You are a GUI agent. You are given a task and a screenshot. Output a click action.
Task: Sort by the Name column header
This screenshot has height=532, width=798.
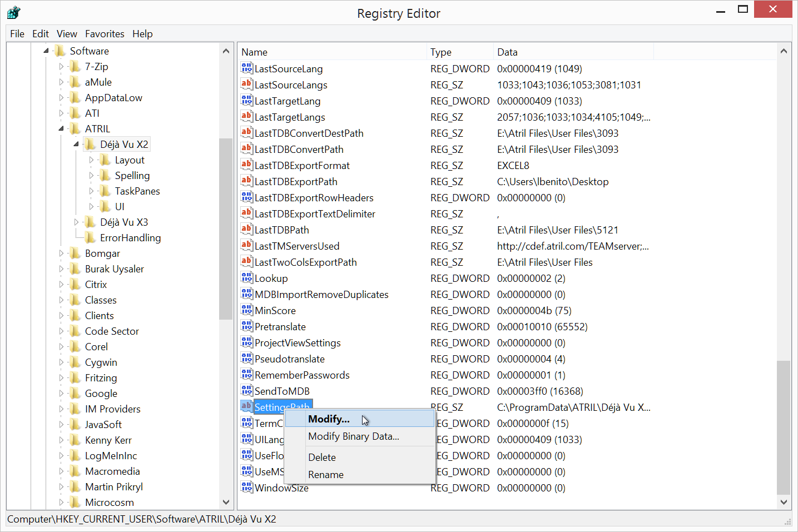coord(332,52)
